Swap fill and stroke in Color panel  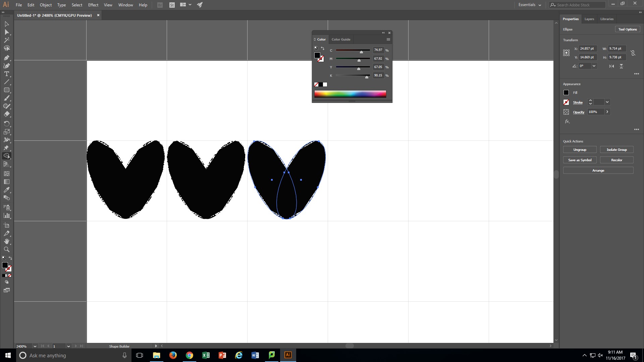tap(323, 48)
